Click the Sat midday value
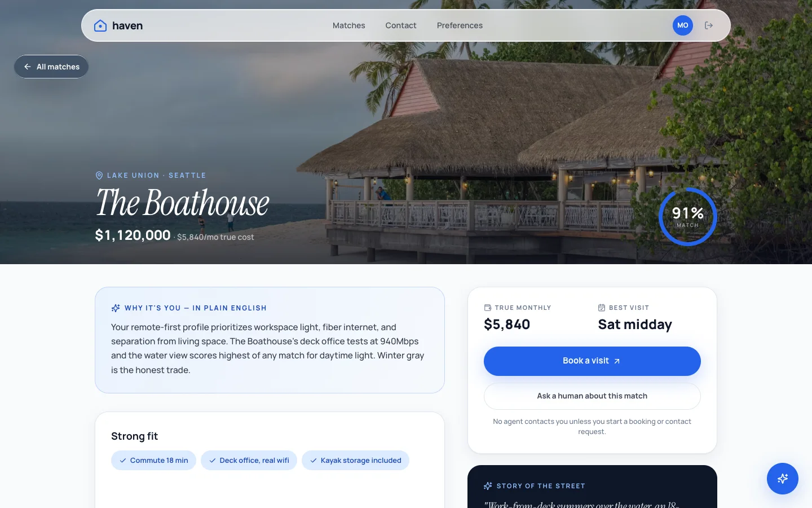 coord(635,325)
